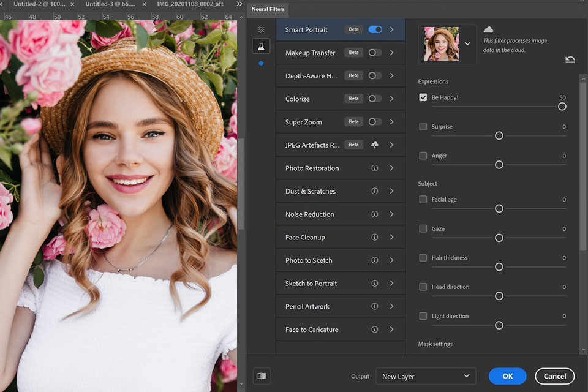Screen dimensions: 588x392
Task: Click the Be Happy! slider handle
Action: (562, 107)
